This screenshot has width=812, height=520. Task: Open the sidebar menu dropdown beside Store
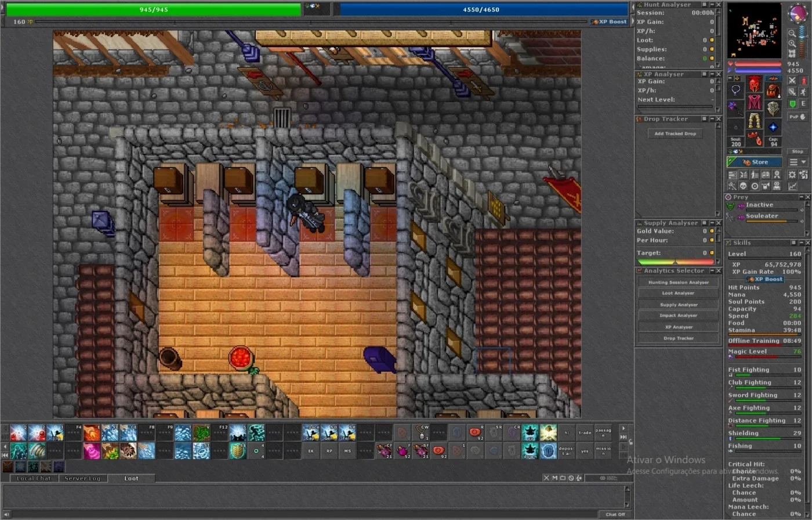pos(797,162)
